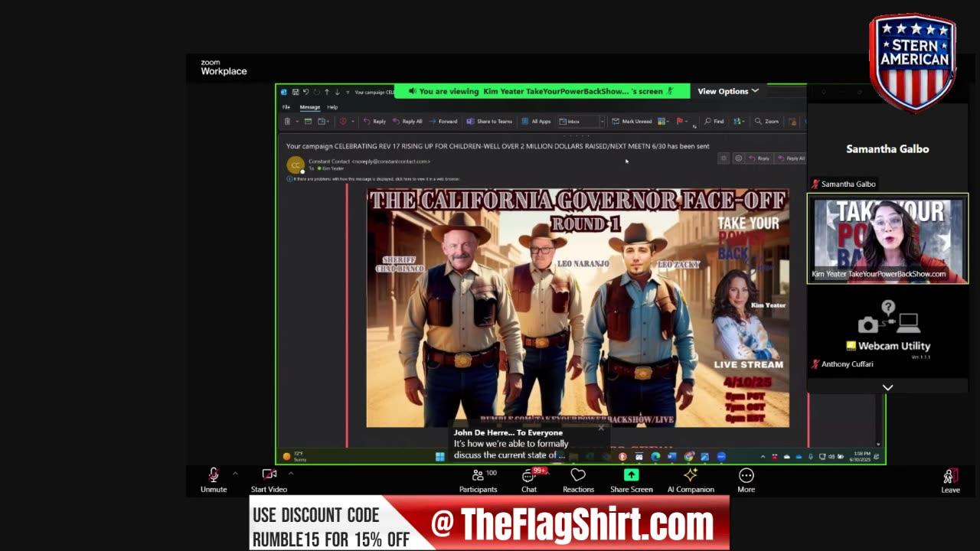Click the Delete trash icon in Outlook
Image resolution: width=980 pixels, height=551 pixels.
[287, 121]
